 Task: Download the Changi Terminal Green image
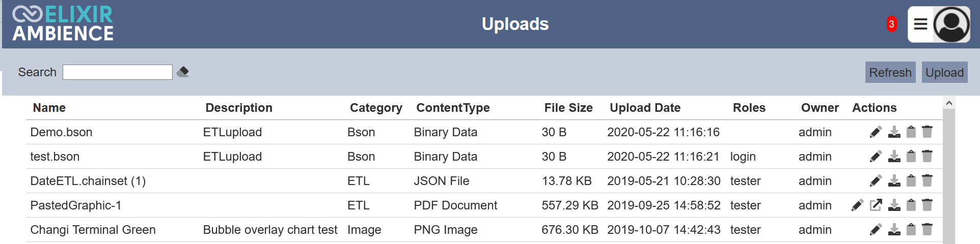[894, 230]
